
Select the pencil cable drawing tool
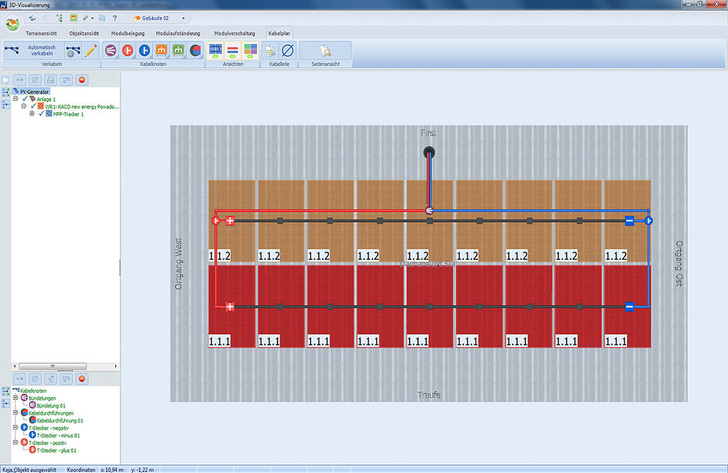tap(90, 50)
